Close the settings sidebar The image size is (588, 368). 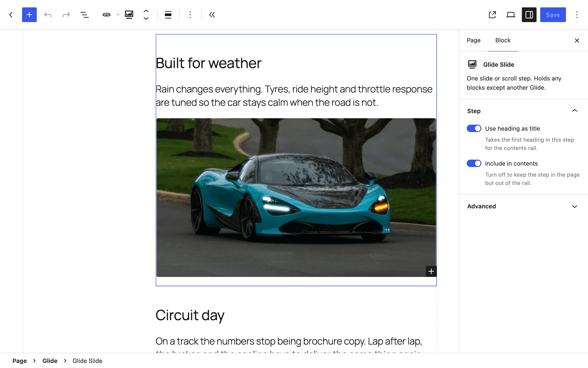pos(577,40)
